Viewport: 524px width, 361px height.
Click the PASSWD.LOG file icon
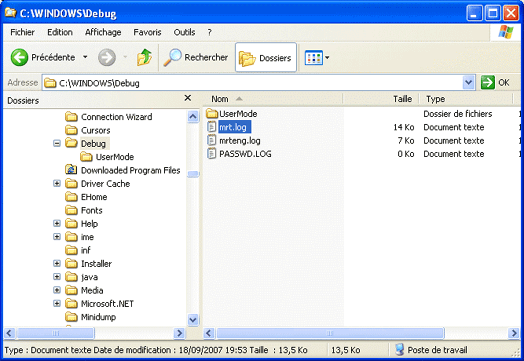coord(212,154)
